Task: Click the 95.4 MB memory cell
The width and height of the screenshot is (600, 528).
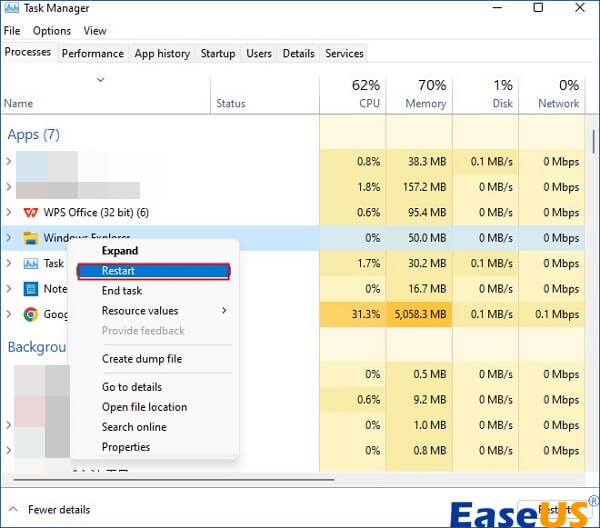Action: tap(419, 212)
